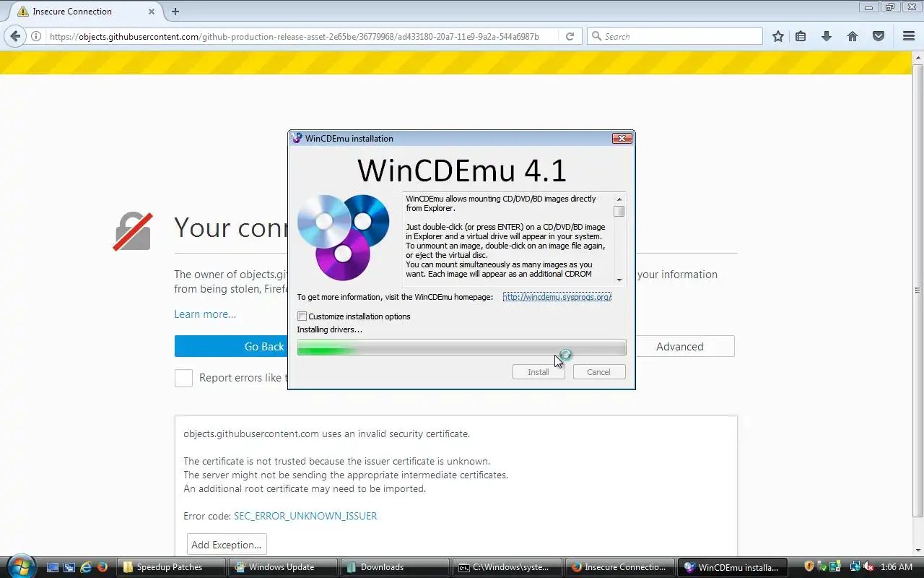Click the muted volume tray icon
Image resolution: width=924 pixels, height=578 pixels.
point(868,567)
